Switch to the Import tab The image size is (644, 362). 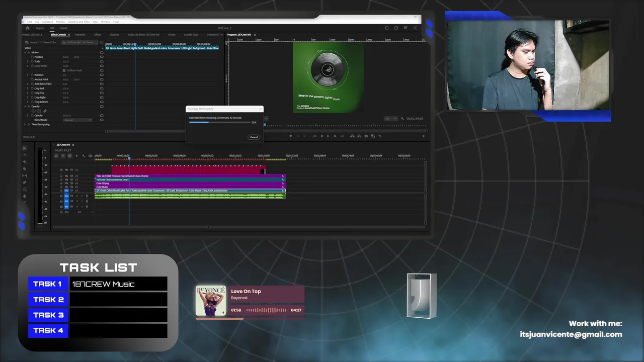[x=40, y=28]
